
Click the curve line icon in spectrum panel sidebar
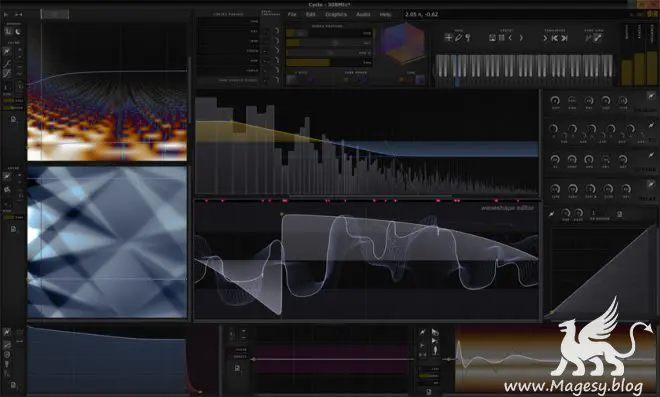click(7, 64)
